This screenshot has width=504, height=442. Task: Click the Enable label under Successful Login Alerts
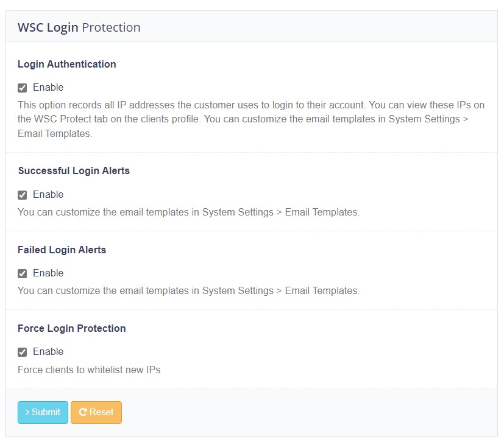click(x=48, y=195)
